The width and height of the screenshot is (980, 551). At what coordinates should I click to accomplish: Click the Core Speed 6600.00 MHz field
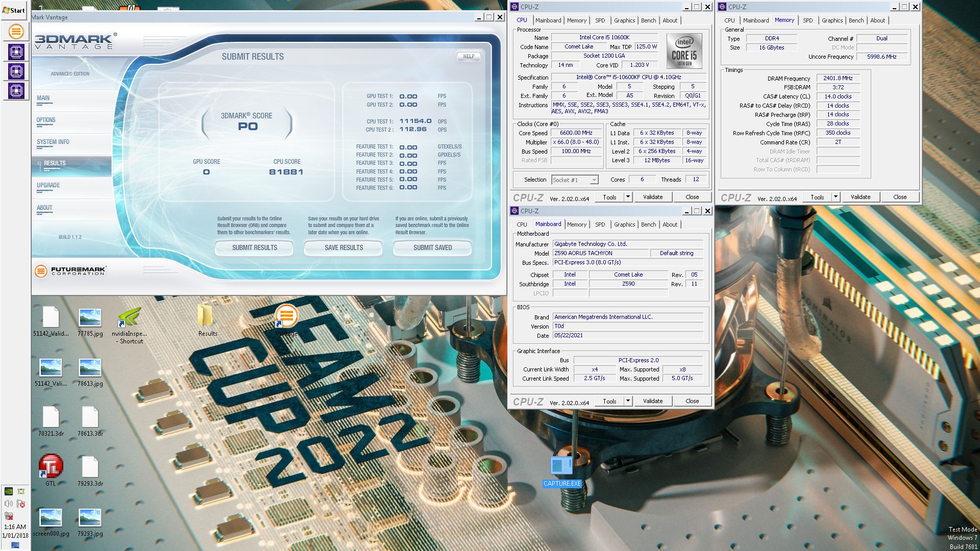click(x=576, y=133)
